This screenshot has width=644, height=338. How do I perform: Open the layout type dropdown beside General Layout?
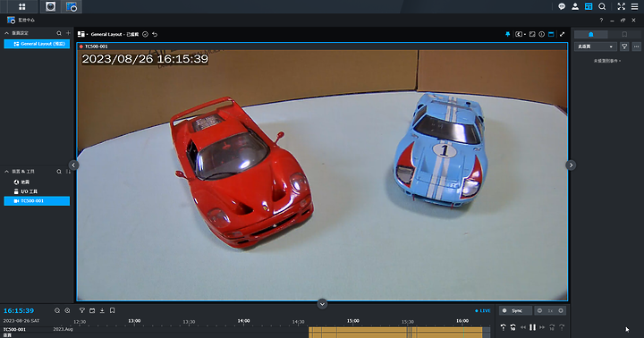click(82, 34)
